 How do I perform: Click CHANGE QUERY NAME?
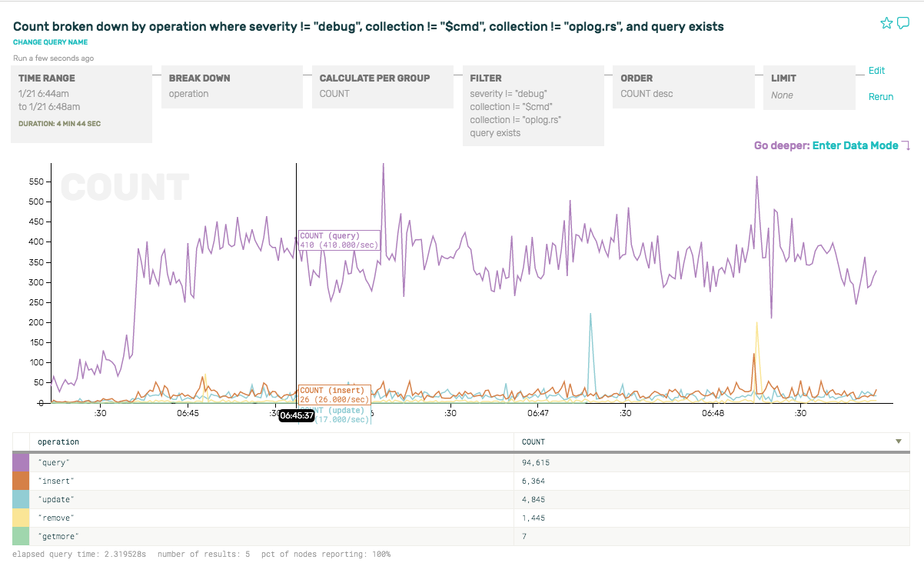(50, 42)
